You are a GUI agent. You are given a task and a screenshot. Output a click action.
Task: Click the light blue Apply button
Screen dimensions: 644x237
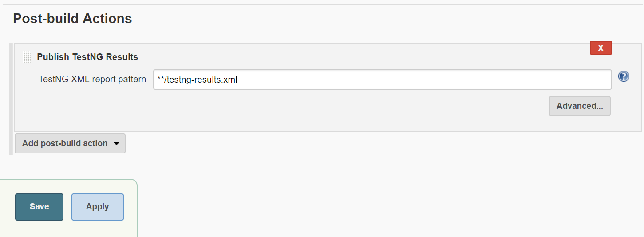[98, 207]
